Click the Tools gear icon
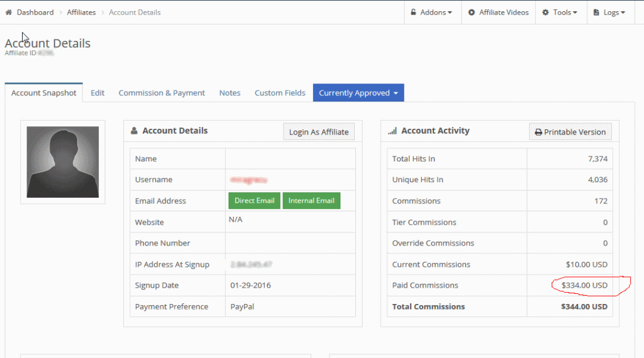 point(545,13)
